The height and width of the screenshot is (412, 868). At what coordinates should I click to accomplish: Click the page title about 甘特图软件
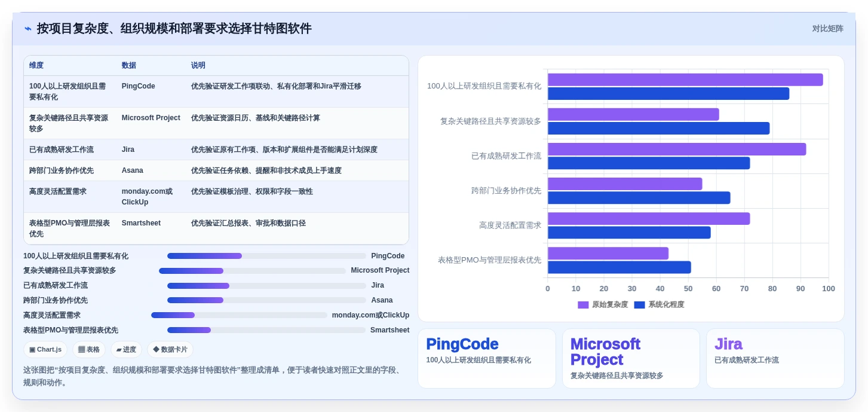point(174,29)
